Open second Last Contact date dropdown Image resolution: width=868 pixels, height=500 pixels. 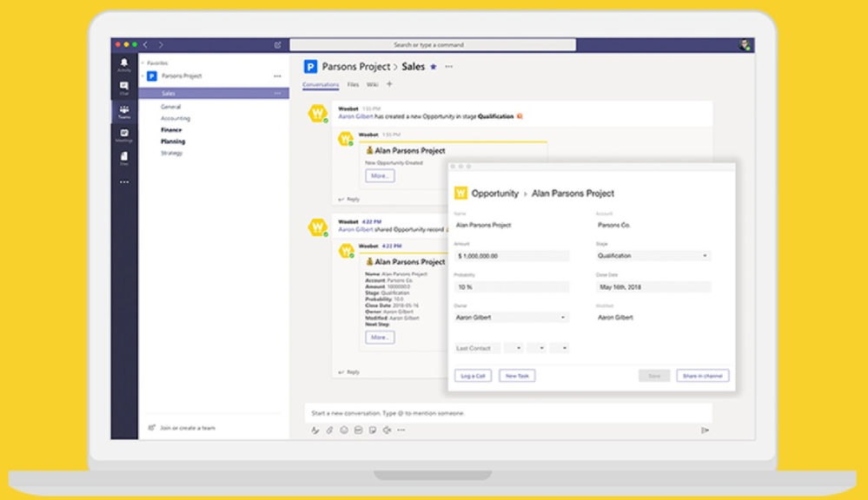tap(536, 348)
